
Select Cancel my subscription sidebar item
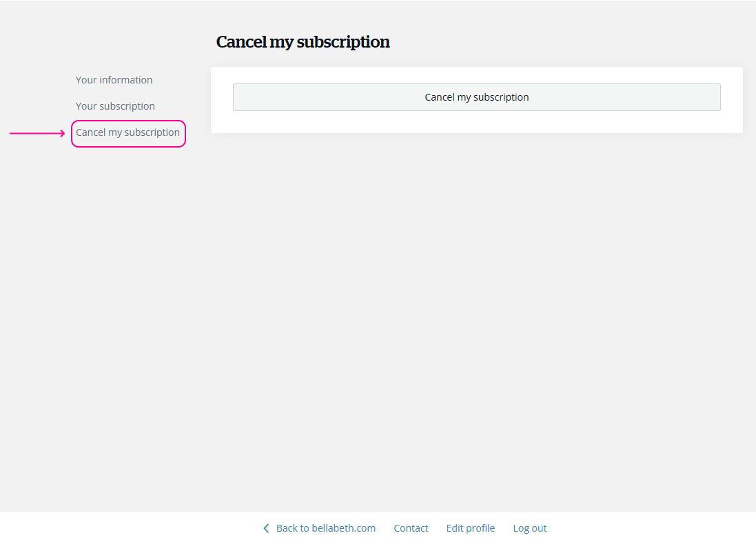(127, 132)
